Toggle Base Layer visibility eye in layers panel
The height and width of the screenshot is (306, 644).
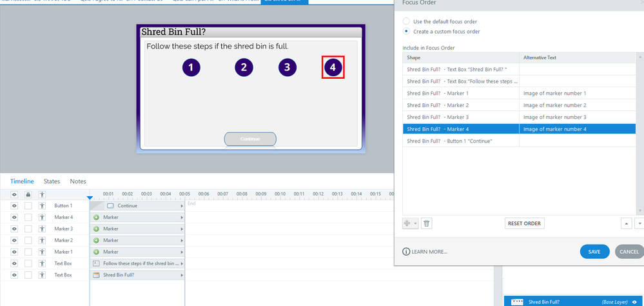coord(635,302)
